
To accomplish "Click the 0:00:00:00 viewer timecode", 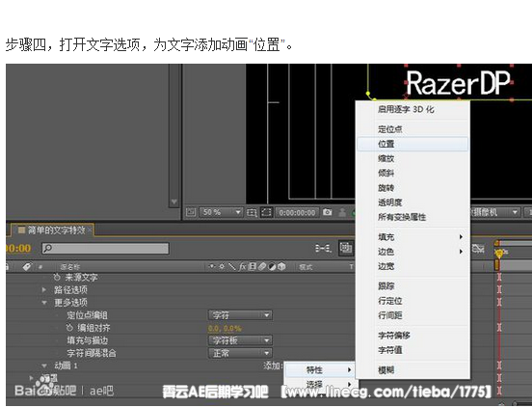I will 297,213.
